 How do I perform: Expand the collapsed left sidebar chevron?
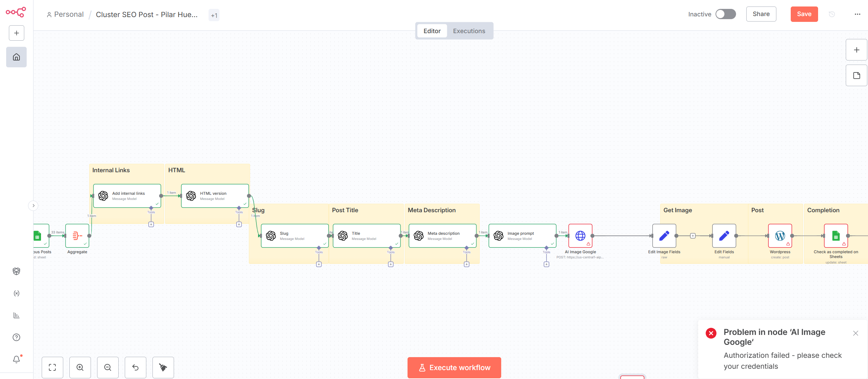coord(33,206)
